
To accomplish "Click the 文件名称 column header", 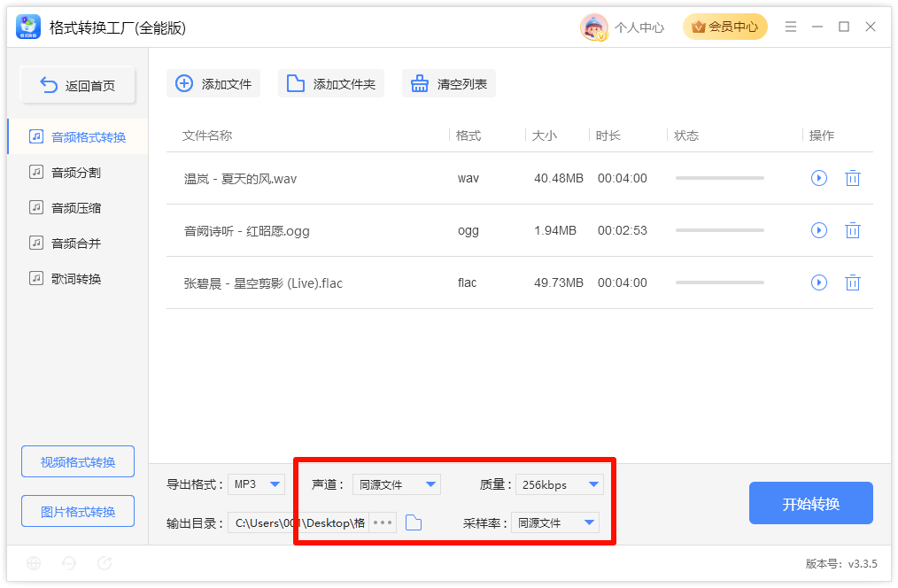I will point(206,135).
